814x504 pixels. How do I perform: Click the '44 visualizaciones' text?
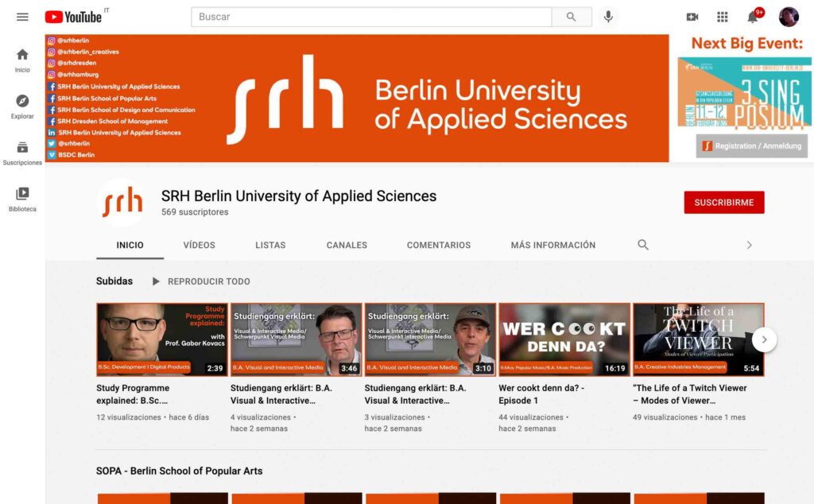[x=531, y=417]
